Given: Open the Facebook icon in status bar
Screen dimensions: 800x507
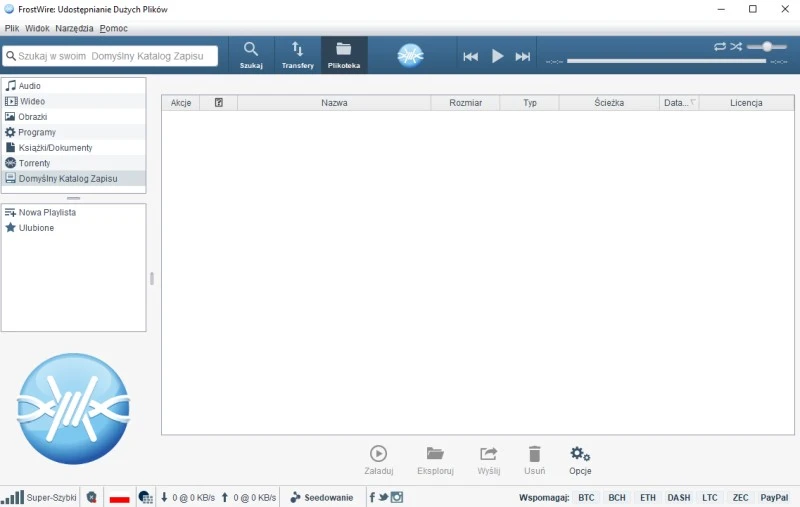Looking at the screenshot, I should 372,497.
